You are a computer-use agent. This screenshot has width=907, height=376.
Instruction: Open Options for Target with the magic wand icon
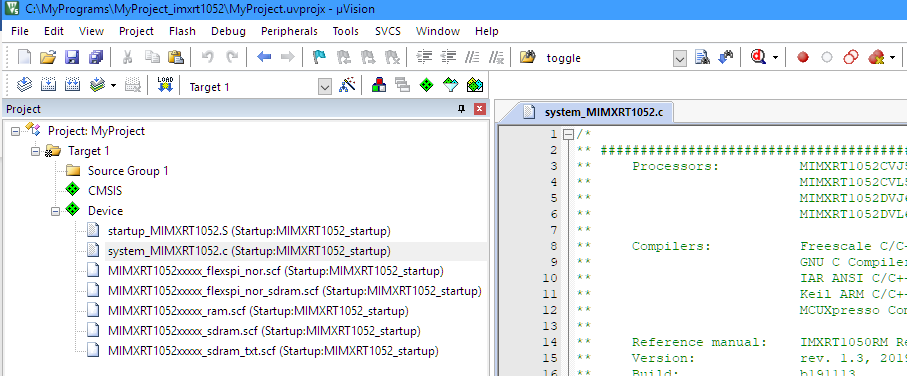pos(347,86)
